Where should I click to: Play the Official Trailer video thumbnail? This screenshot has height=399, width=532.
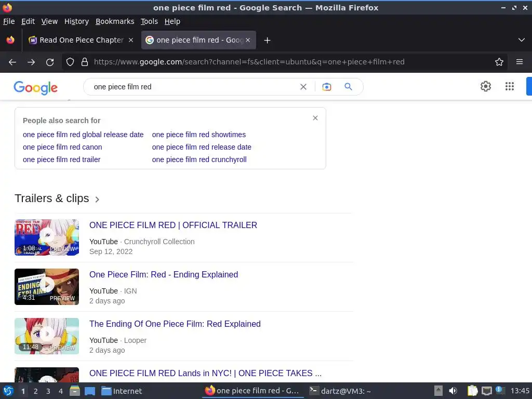[47, 237]
